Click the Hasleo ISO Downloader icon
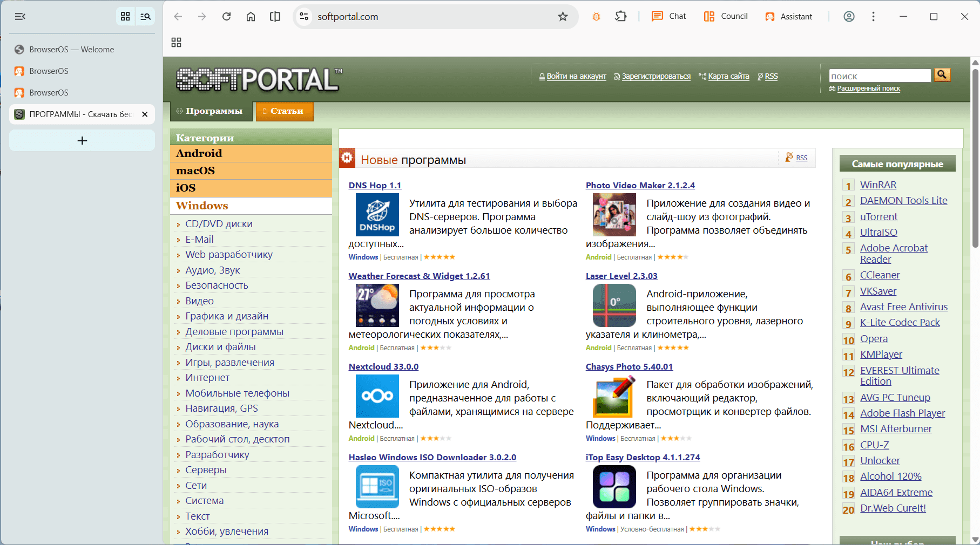The width and height of the screenshot is (980, 545). point(377,487)
